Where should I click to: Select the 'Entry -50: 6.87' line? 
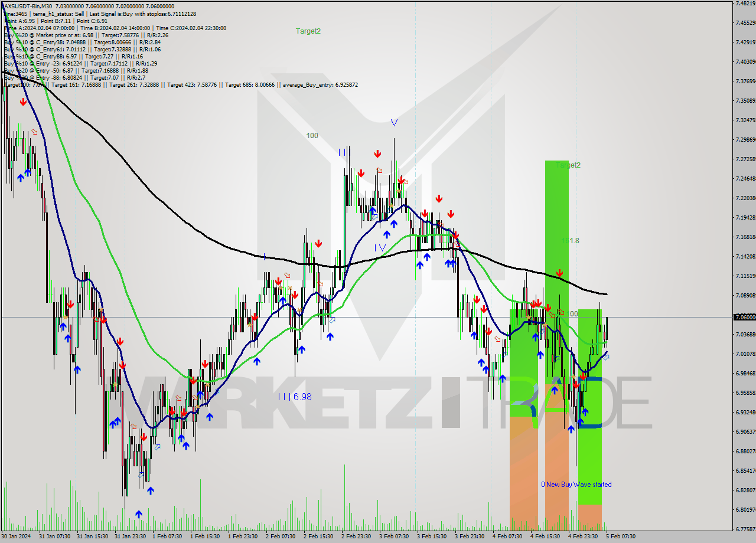76,70
